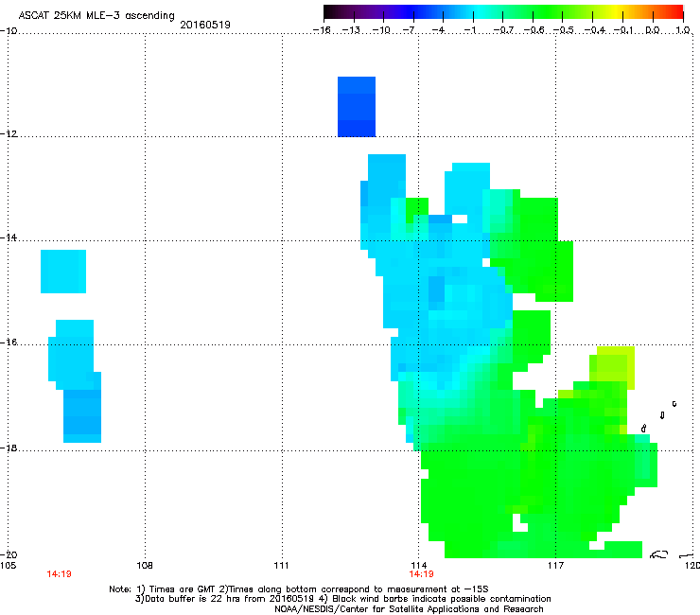The width and height of the screenshot is (700, 615).
Task: Select the color bar label -4
Action: pos(439,30)
